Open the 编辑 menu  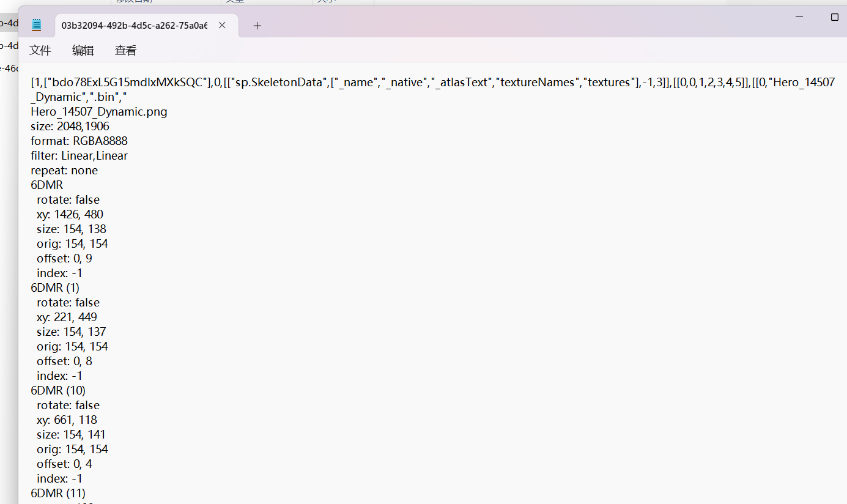(x=83, y=51)
